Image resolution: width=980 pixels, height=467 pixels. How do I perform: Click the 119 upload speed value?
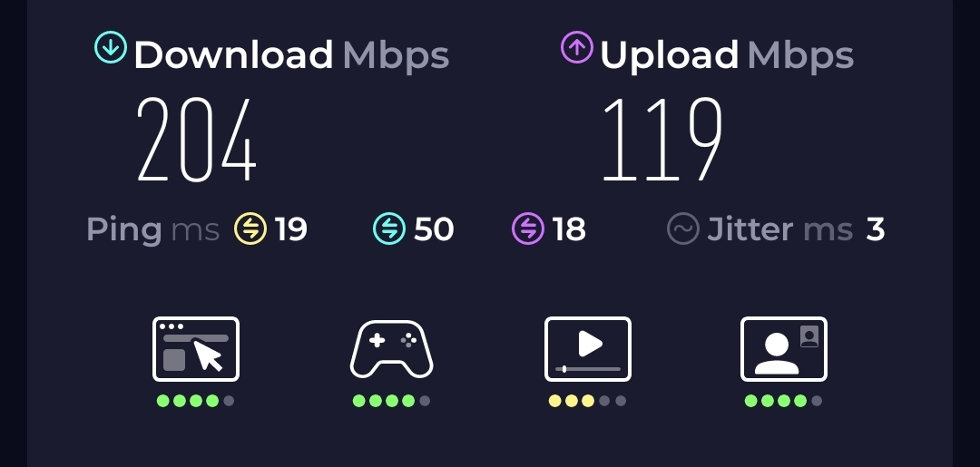[663, 140]
